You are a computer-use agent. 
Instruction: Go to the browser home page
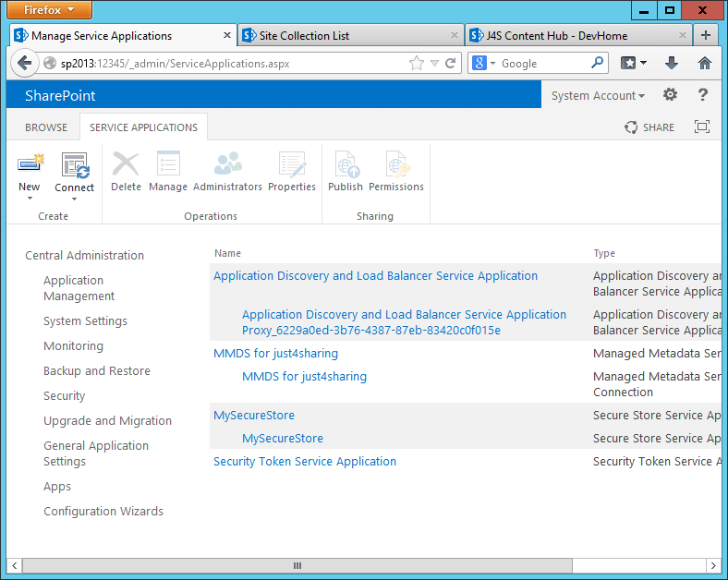(x=705, y=63)
